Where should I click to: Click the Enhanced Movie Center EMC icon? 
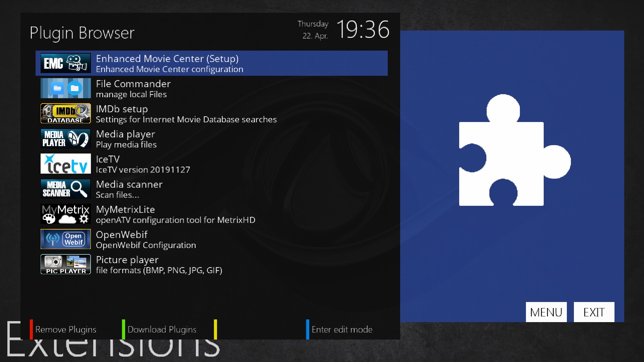65,63
